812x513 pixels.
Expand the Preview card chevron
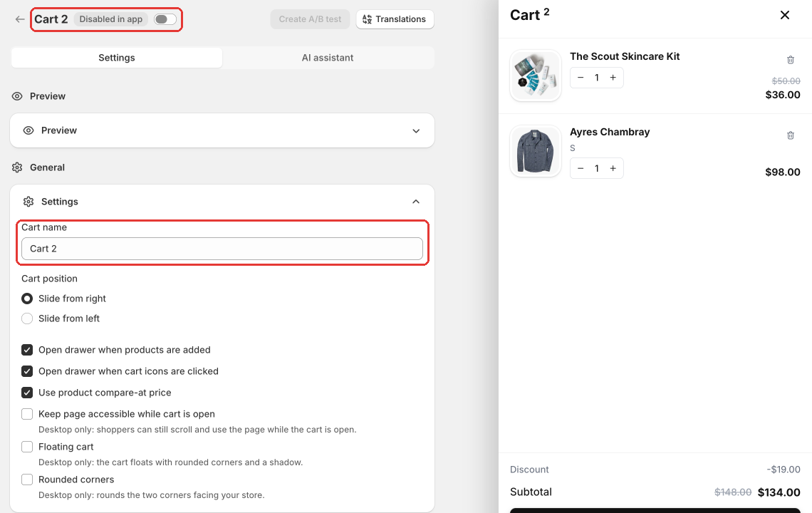pyautogui.click(x=416, y=130)
